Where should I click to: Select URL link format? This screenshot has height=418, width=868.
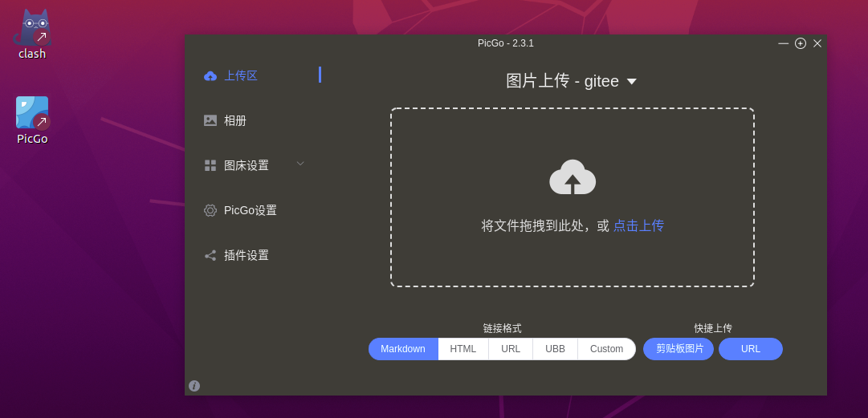pyautogui.click(x=511, y=349)
